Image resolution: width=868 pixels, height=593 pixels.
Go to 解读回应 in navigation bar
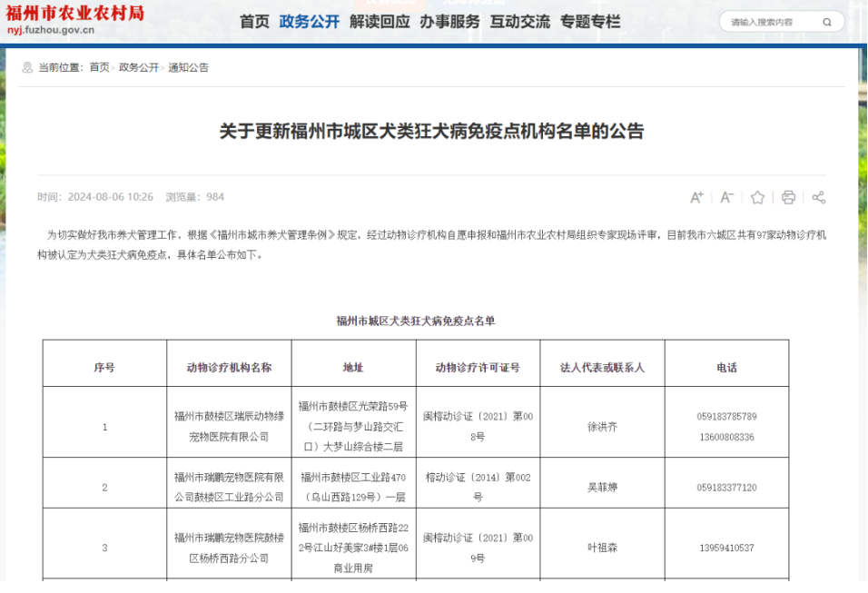[x=380, y=21]
